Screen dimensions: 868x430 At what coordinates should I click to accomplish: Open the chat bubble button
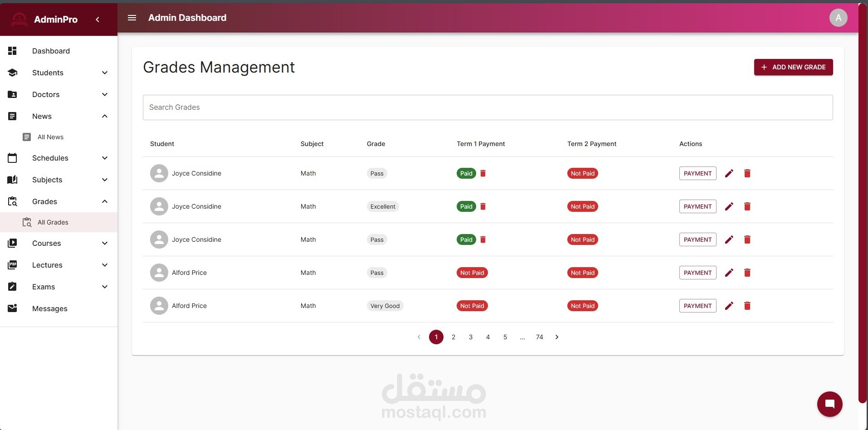coord(829,404)
